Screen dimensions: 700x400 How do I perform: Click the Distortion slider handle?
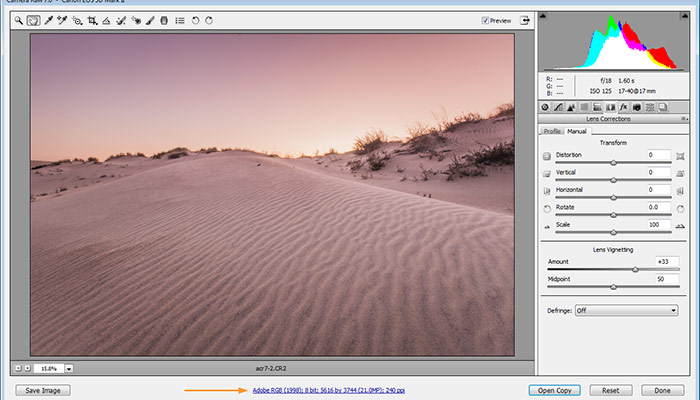pos(613,163)
